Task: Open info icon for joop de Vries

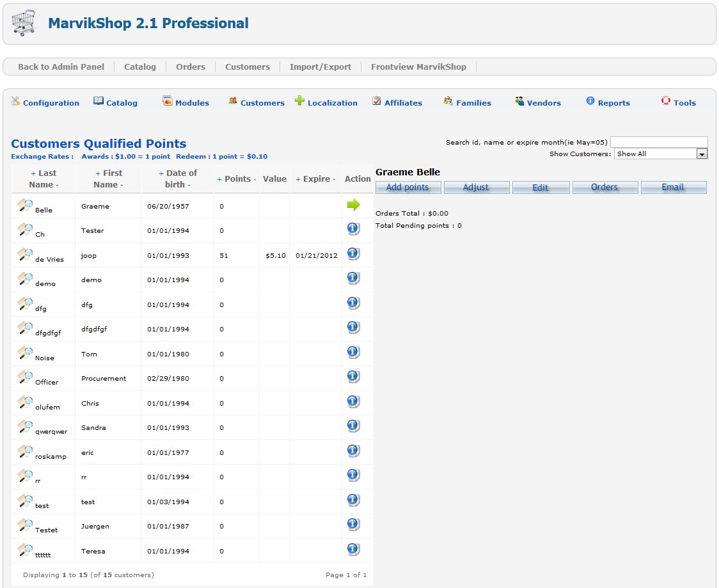Action: 353,253
